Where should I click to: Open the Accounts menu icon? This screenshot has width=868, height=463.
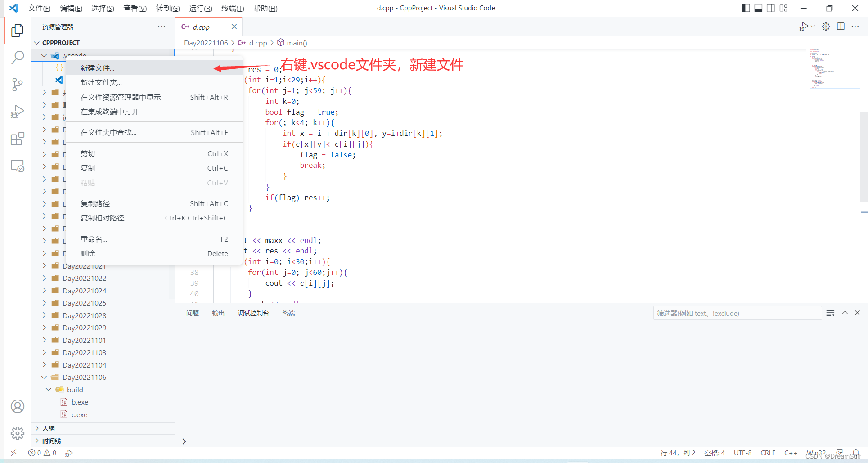click(17, 406)
